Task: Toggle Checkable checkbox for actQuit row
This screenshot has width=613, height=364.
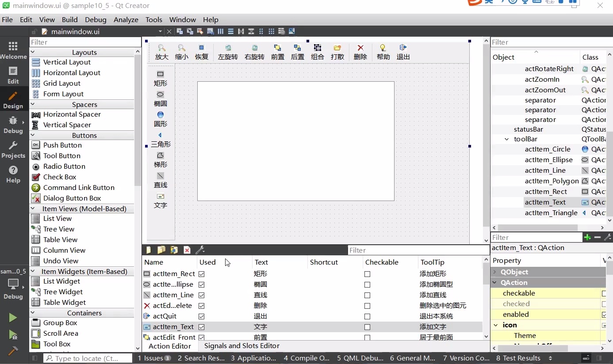Action: tap(367, 316)
